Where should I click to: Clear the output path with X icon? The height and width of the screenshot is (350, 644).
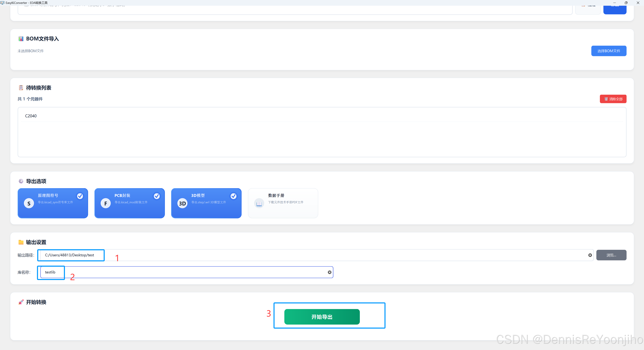pyautogui.click(x=590, y=255)
